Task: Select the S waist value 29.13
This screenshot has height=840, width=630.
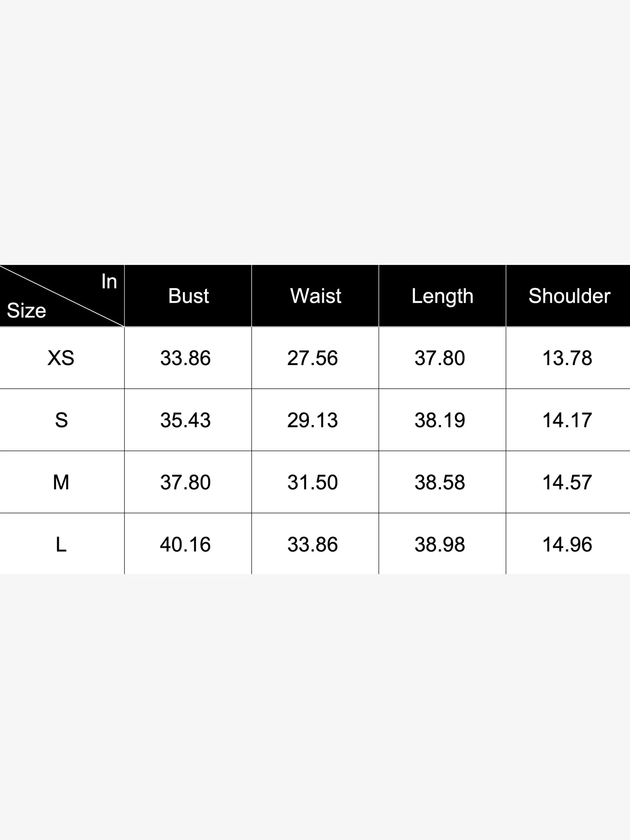Action: click(312, 420)
